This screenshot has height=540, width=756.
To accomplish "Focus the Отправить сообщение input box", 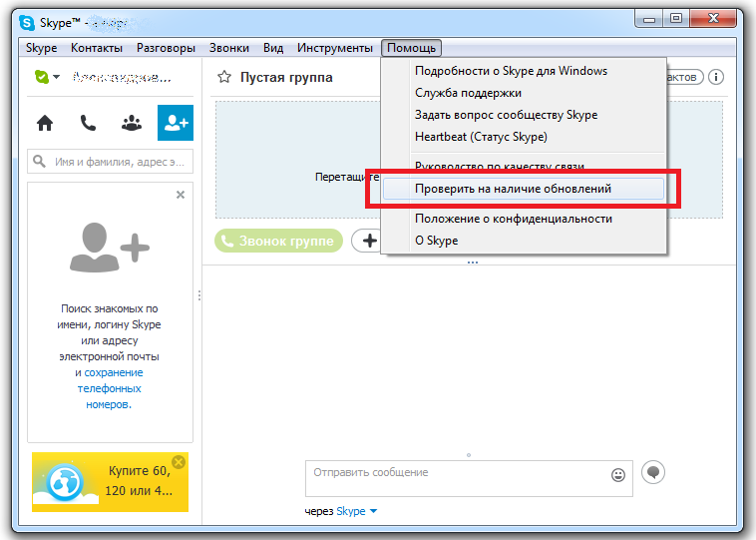I will [469, 479].
